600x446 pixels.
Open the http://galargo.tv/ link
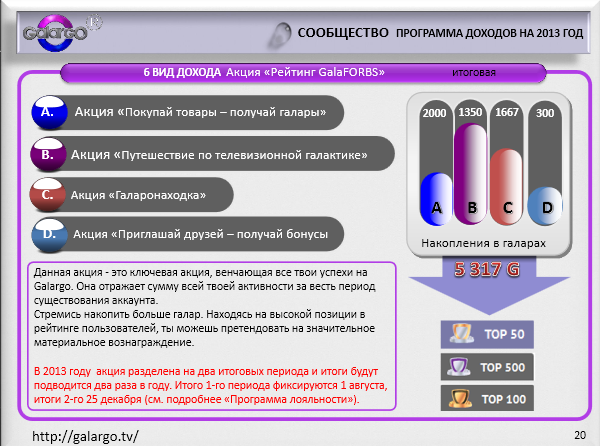point(85,436)
